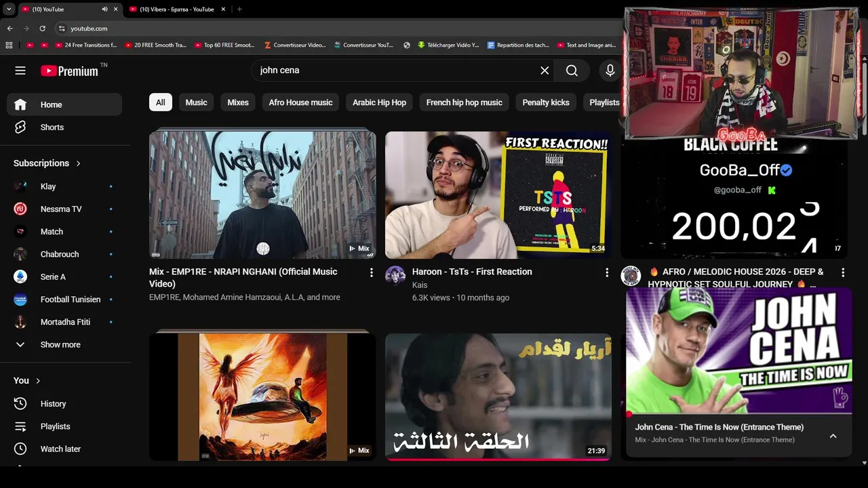Click the miniplayer red progress marker
The width and height of the screenshot is (868, 488).
629,414
